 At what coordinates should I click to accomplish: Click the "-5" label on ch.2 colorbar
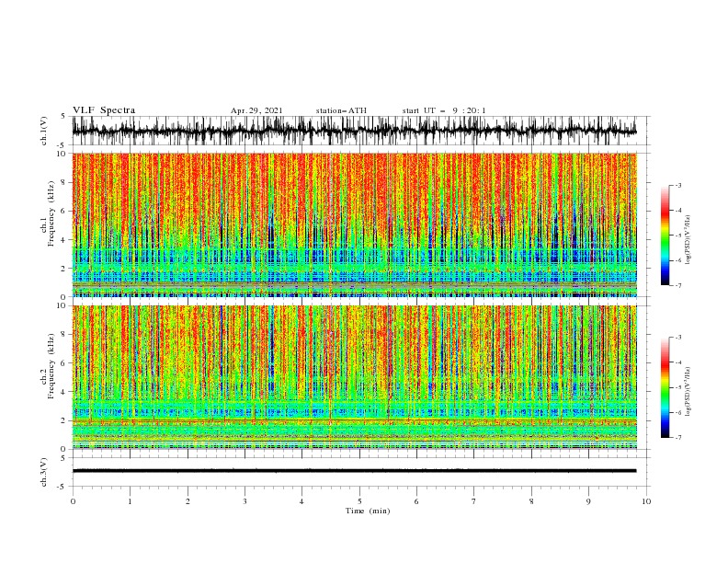(x=678, y=387)
